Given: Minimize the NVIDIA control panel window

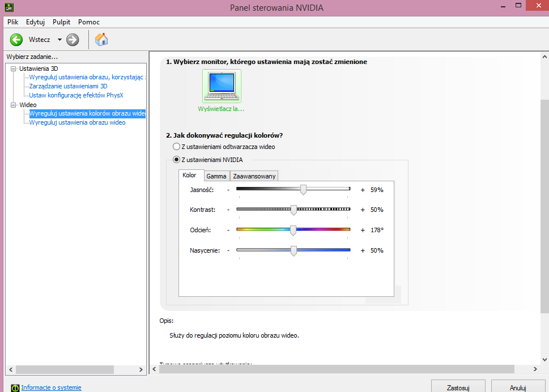Looking at the screenshot, I should click(503, 6).
